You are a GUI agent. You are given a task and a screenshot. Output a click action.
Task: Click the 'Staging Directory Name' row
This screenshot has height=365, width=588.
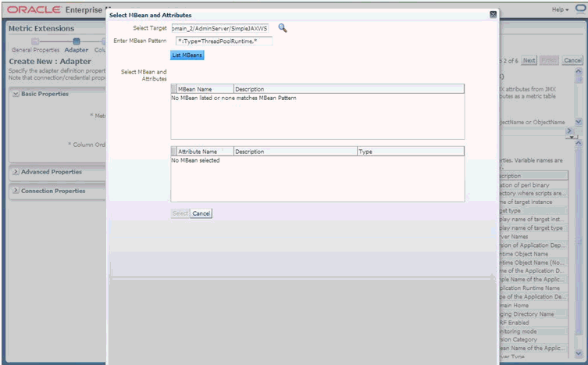click(x=533, y=314)
